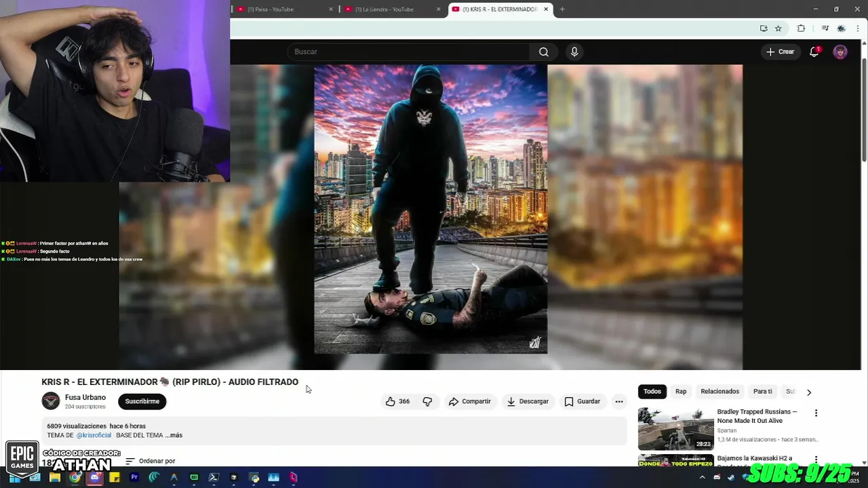This screenshot has width=868, height=488.
Task: Open Google Chrome from the taskbar
Action: pos(75,477)
